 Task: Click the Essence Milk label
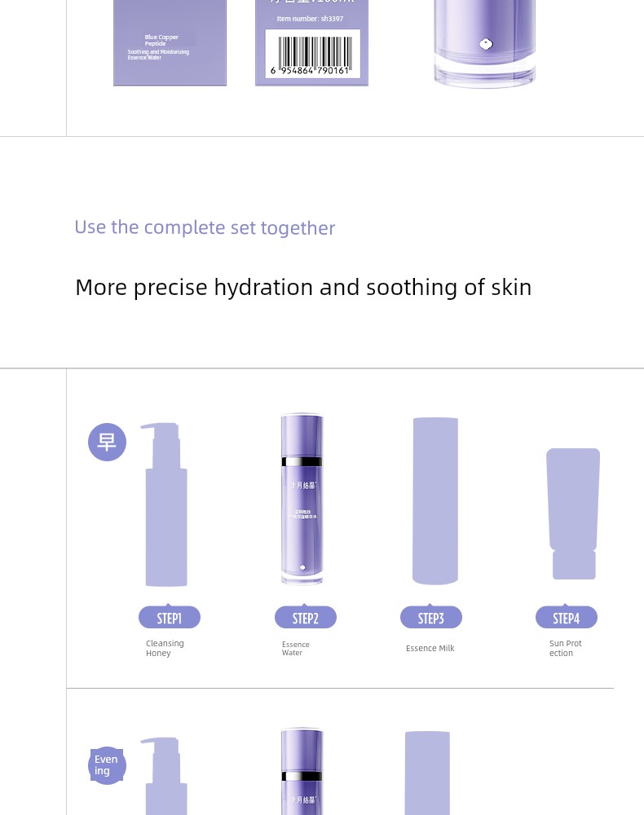coord(430,648)
